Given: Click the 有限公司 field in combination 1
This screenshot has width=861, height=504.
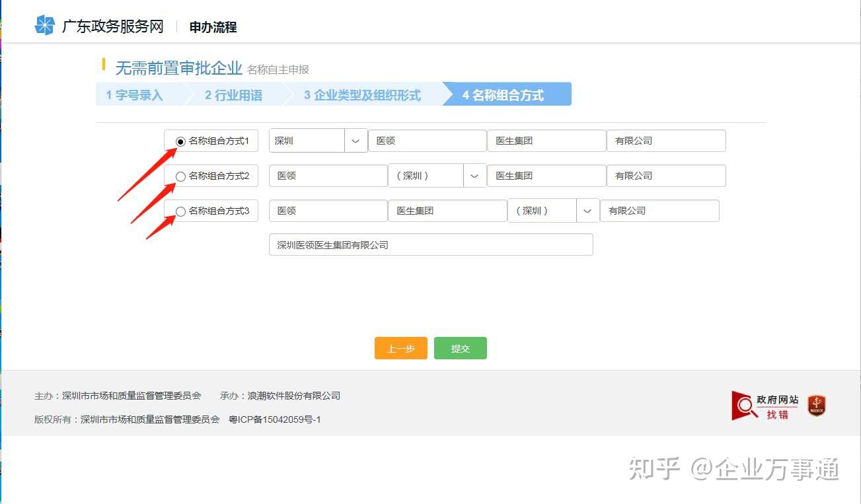Looking at the screenshot, I should coord(666,141).
